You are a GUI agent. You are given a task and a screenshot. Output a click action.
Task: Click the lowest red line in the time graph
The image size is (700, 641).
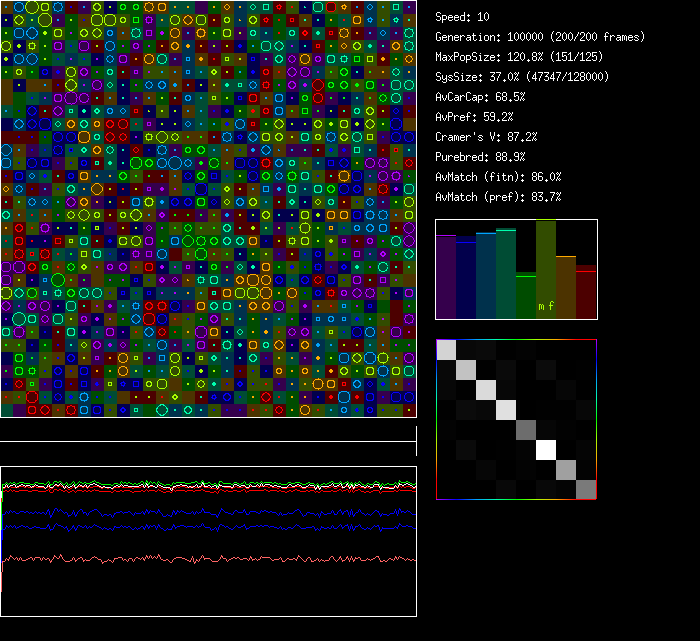tap(200, 558)
